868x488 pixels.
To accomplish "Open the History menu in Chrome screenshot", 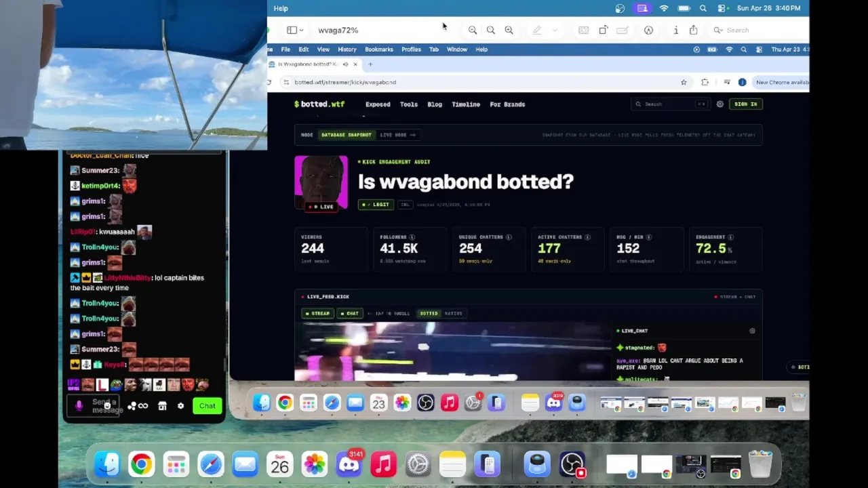I will point(347,49).
